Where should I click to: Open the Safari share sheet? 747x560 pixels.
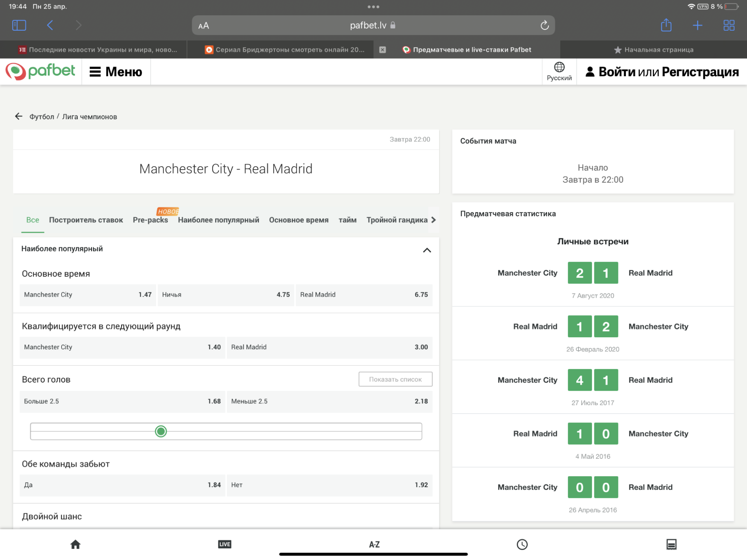tap(666, 25)
